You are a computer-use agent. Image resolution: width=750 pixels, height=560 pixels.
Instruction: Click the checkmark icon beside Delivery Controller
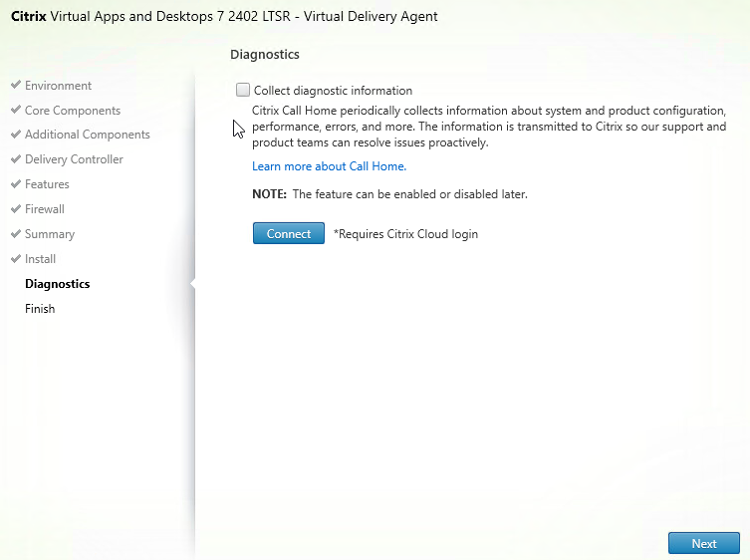tap(16, 158)
